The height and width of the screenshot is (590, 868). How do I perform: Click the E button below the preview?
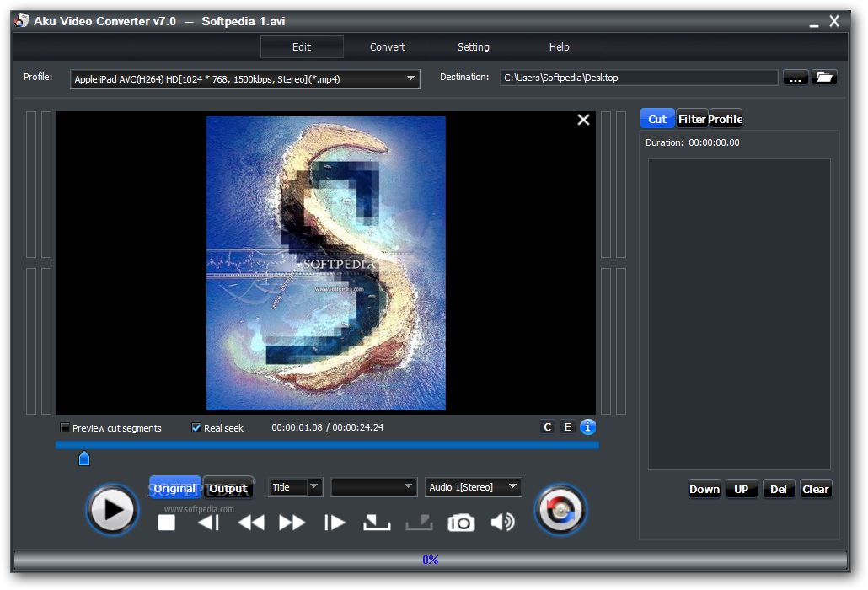click(567, 427)
